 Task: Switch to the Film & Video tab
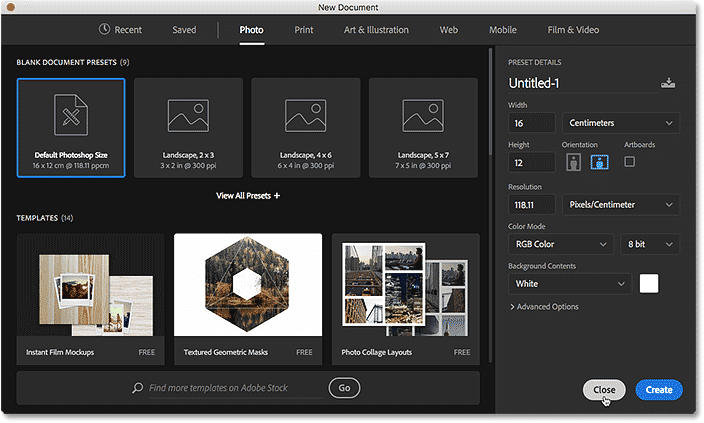tap(573, 30)
